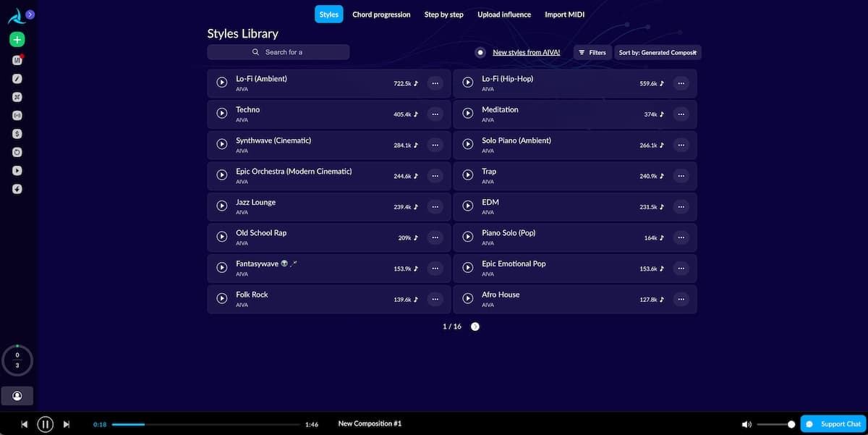Viewport: 868px width, 435px height.
Task: Open Support Chat
Action: point(833,424)
